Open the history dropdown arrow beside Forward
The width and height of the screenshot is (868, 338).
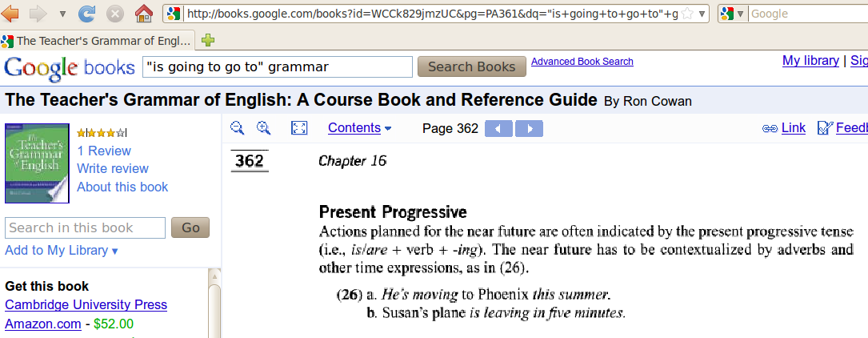tap(62, 14)
